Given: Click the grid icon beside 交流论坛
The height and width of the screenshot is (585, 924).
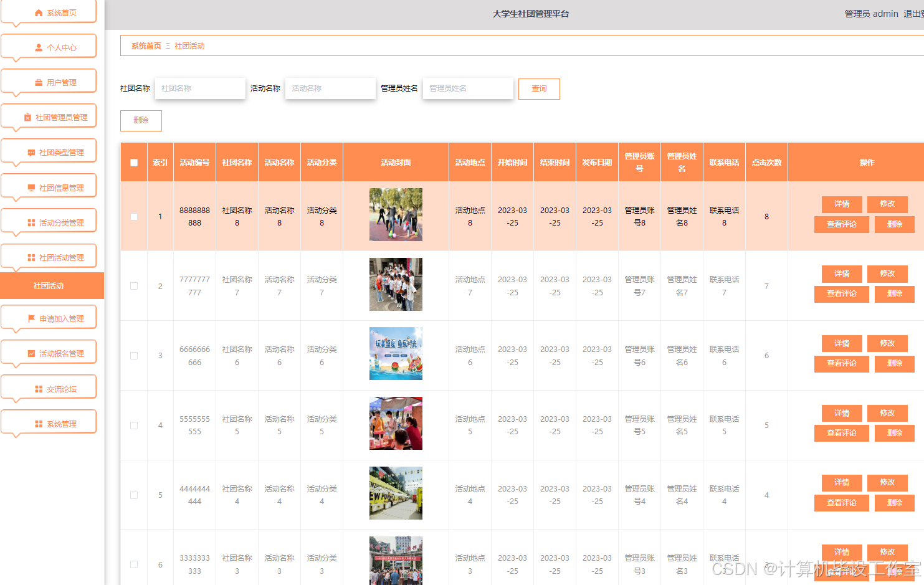Looking at the screenshot, I should (39, 389).
